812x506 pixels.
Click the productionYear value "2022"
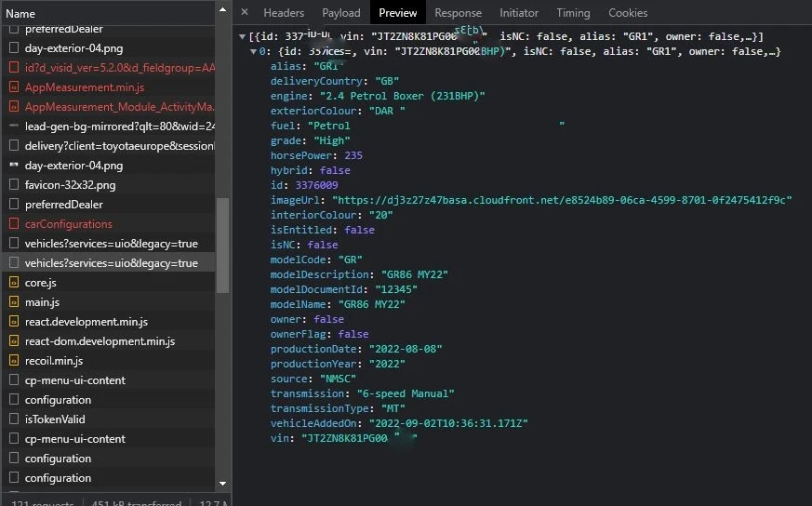[387, 364]
